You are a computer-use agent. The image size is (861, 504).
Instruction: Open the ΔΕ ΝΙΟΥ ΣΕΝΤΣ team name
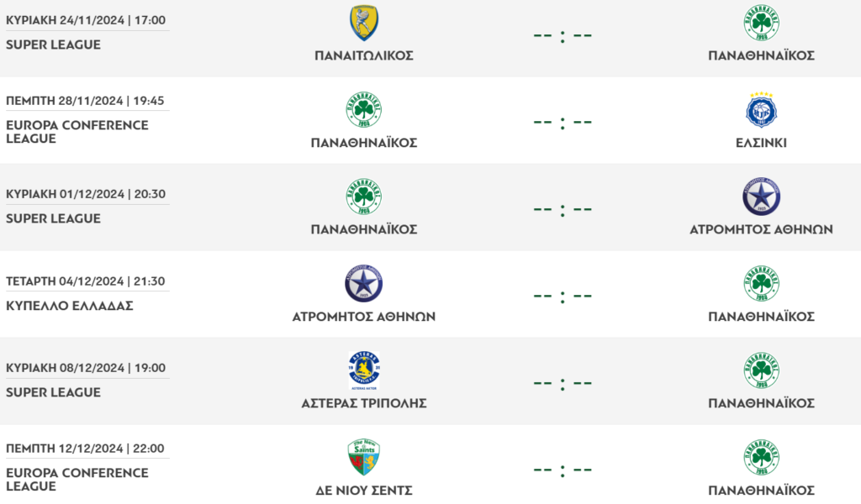(x=364, y=491)
